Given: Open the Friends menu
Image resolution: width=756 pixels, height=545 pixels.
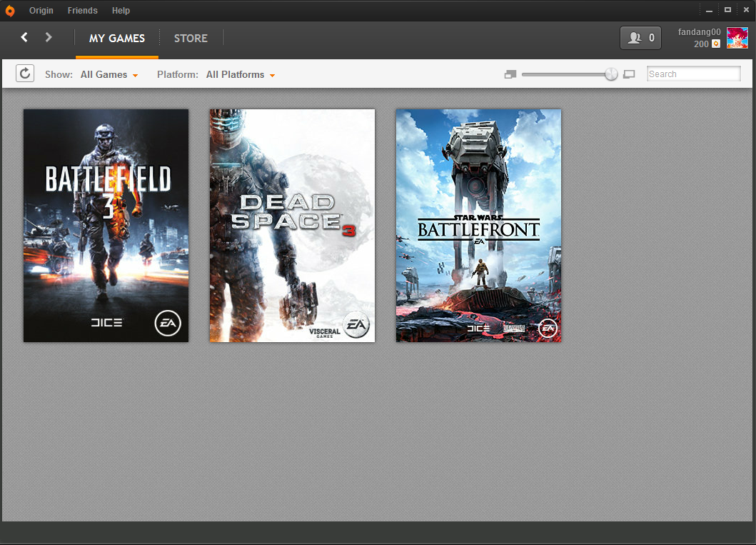Looking at the screenshot, I should tap(82, 10).
